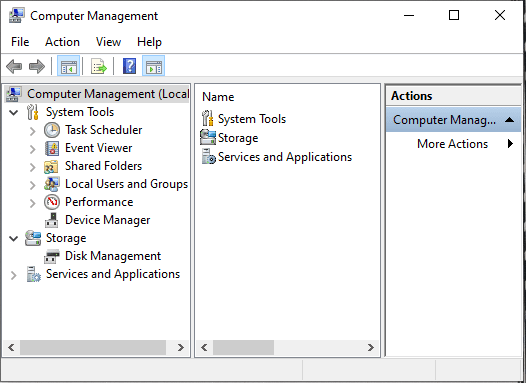Click the Export List toolbar icon
Screen dimensions: 526x383
99,66
